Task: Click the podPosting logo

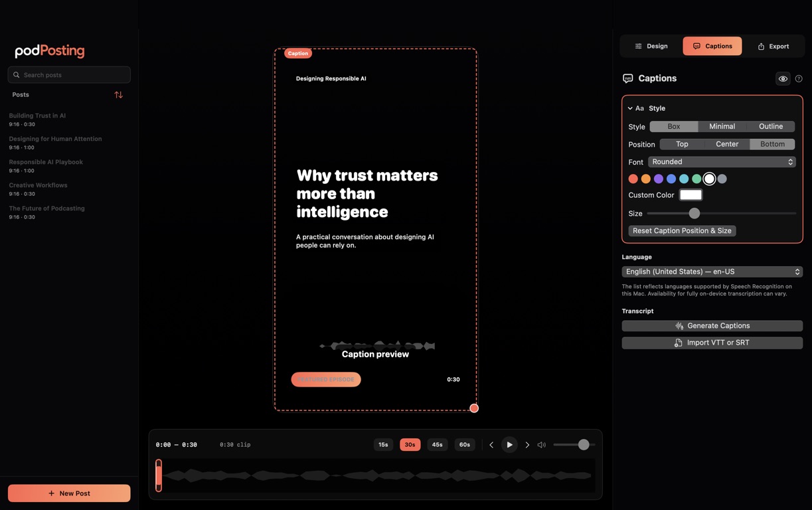Action: (x=50, y=51)
